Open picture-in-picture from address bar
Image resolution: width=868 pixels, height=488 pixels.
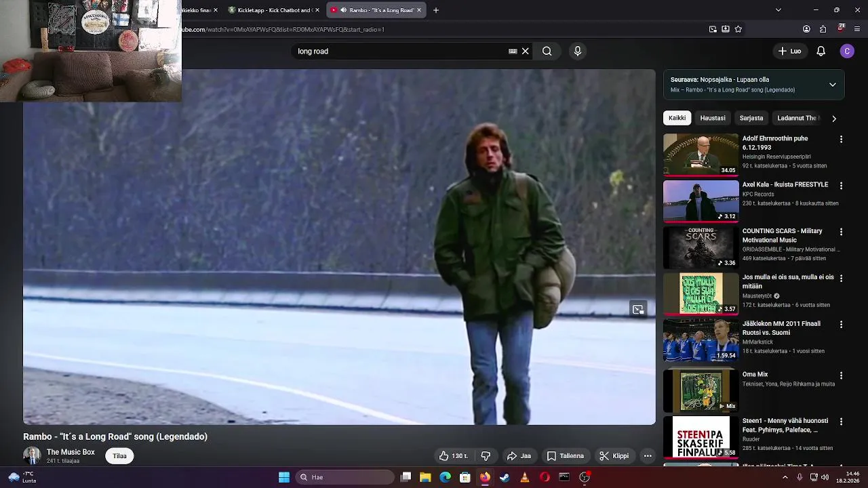713,29
